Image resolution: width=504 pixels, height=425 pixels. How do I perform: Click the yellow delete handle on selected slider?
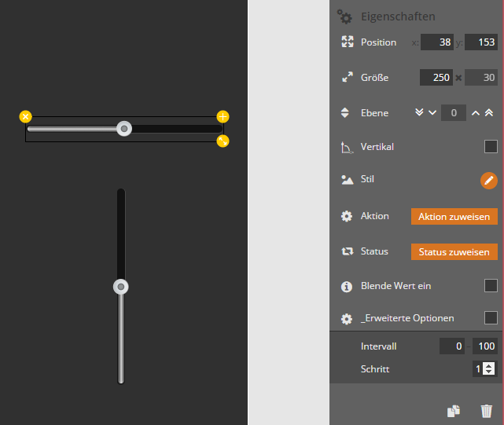click(26, 117)
